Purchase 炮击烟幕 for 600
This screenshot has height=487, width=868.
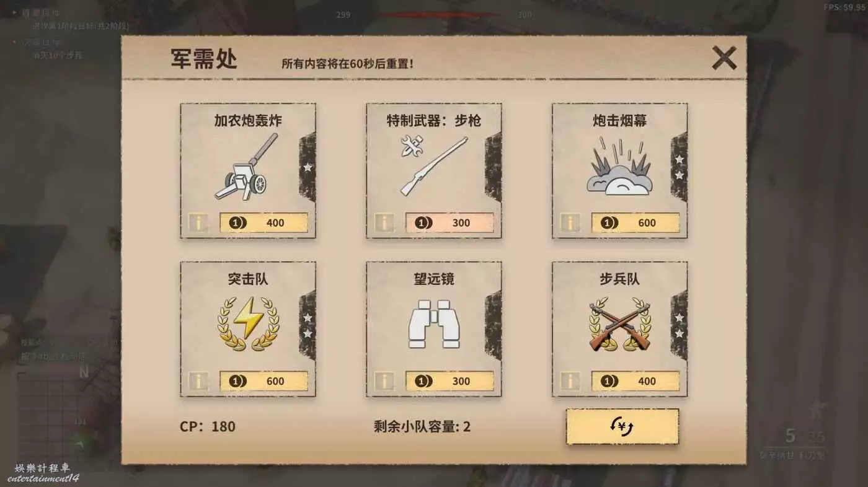click(x=635, y=223)
